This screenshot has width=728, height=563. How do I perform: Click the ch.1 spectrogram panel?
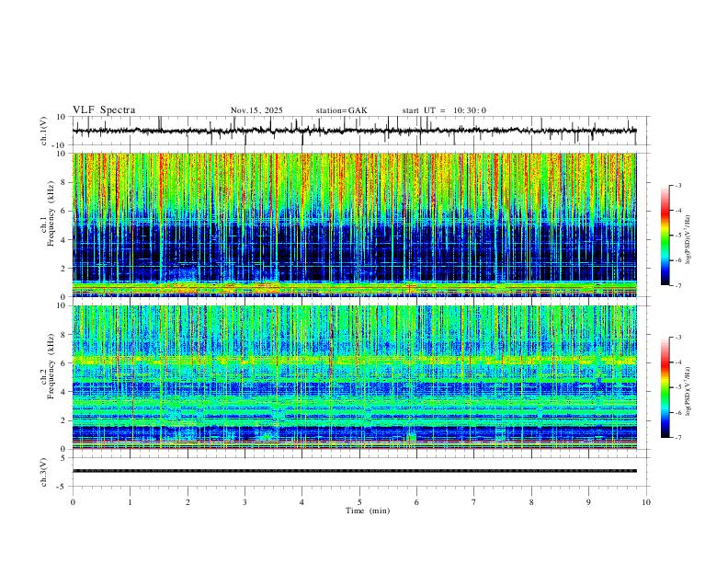pos(355,224)
